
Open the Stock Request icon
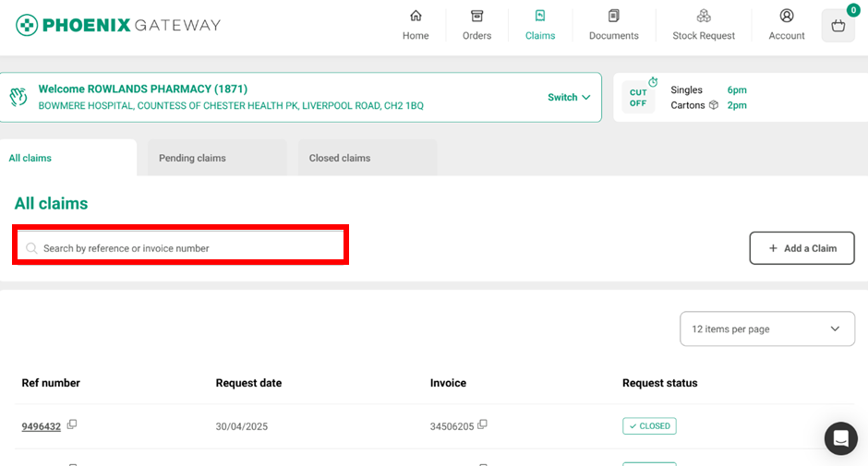[x=704, y=17]
